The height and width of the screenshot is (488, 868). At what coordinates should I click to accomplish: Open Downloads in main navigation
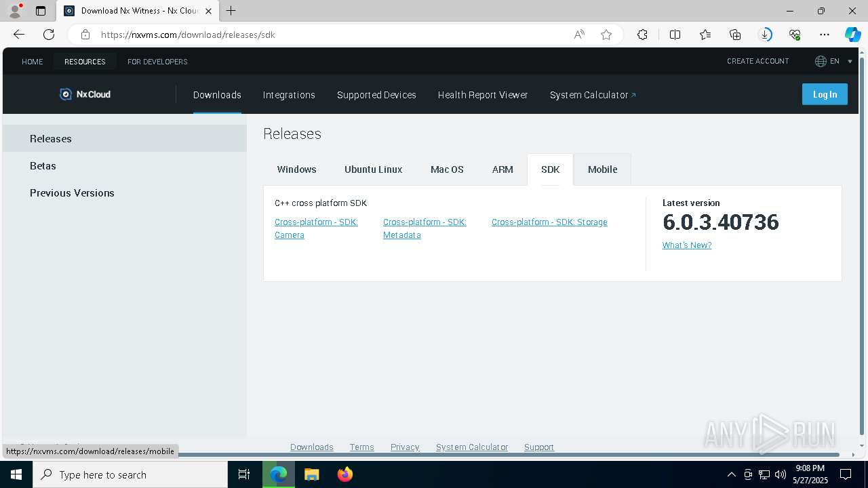pos(217,95)
